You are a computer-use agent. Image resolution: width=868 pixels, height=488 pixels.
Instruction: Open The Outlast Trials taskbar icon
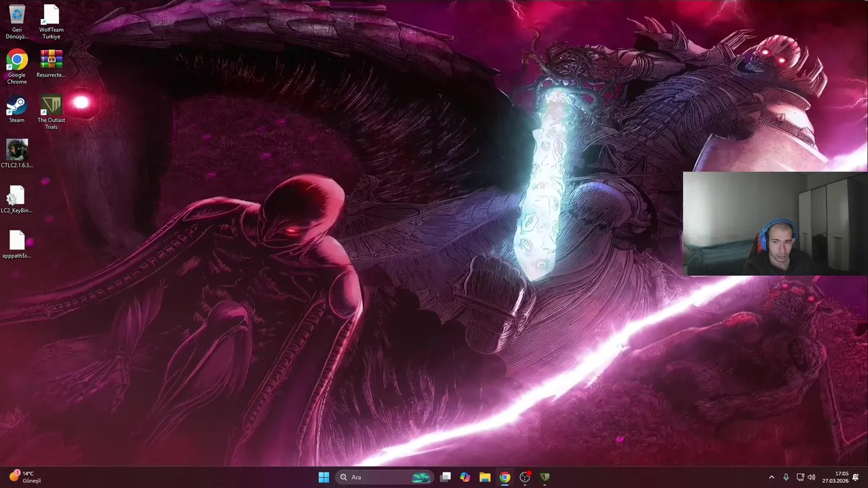tap(544, 477)
